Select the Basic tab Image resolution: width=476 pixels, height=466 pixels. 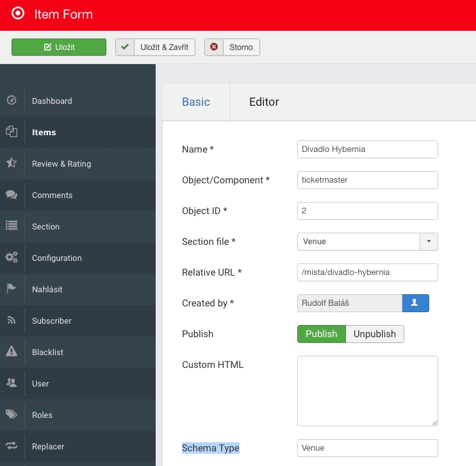point(196,102)
